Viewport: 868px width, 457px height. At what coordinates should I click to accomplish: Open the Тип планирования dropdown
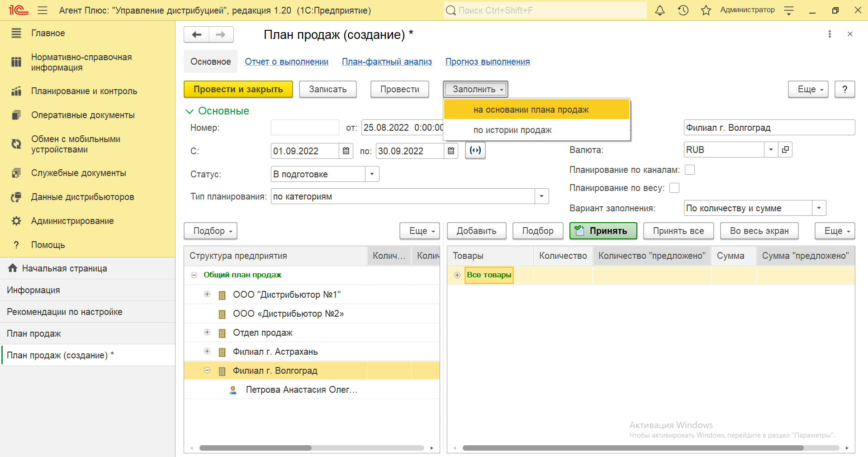point(541,196)
